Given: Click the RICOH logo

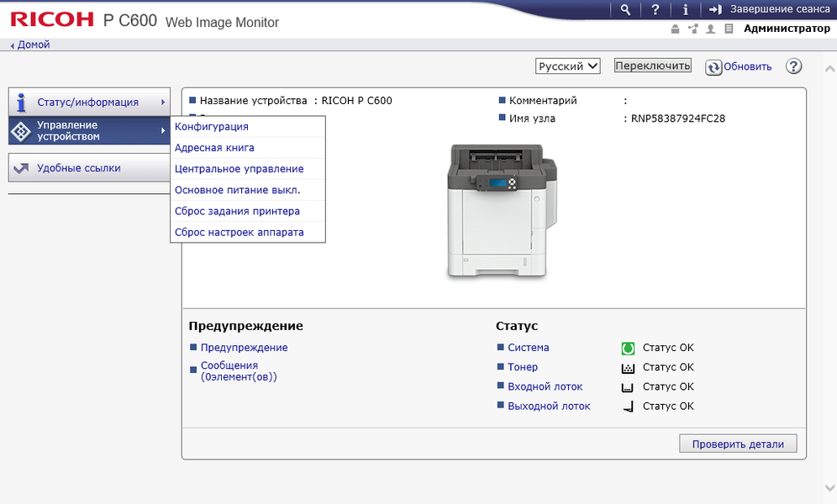Looking at the screenshot, I should [x=52, y=19].
